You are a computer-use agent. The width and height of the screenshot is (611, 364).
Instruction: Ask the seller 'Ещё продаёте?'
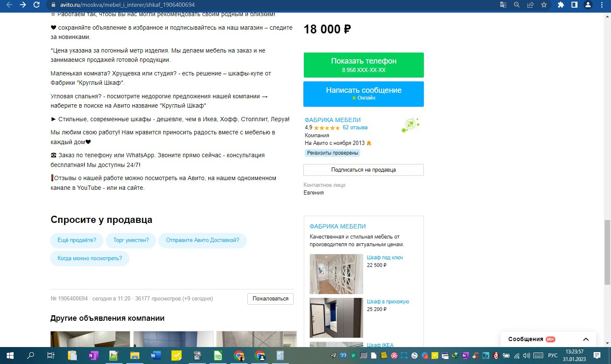point(77,240)
